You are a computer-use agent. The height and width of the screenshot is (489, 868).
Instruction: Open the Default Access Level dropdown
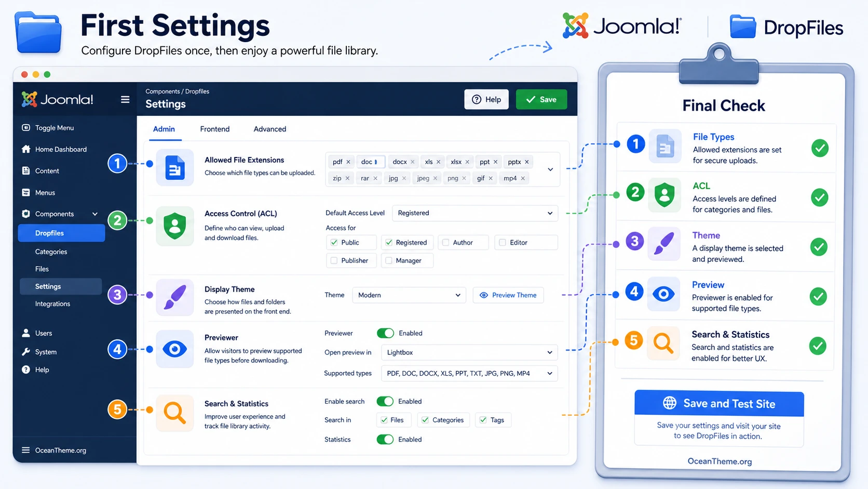[475, 213]
